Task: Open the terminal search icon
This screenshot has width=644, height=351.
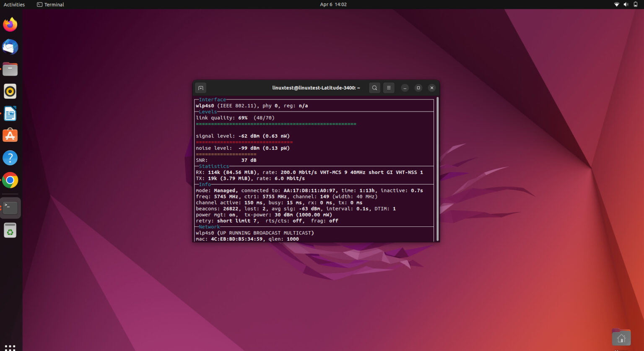Action: tap(374, 88)
